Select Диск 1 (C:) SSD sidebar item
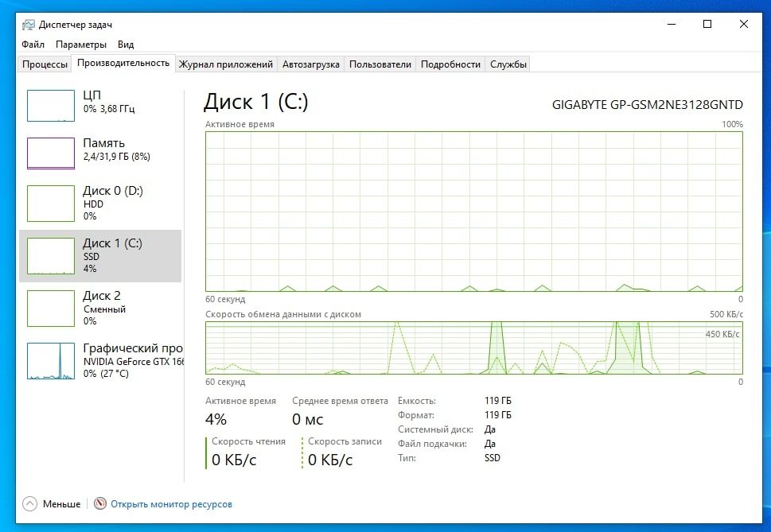This screenshot has height=532, width=771. coord(100,255)
